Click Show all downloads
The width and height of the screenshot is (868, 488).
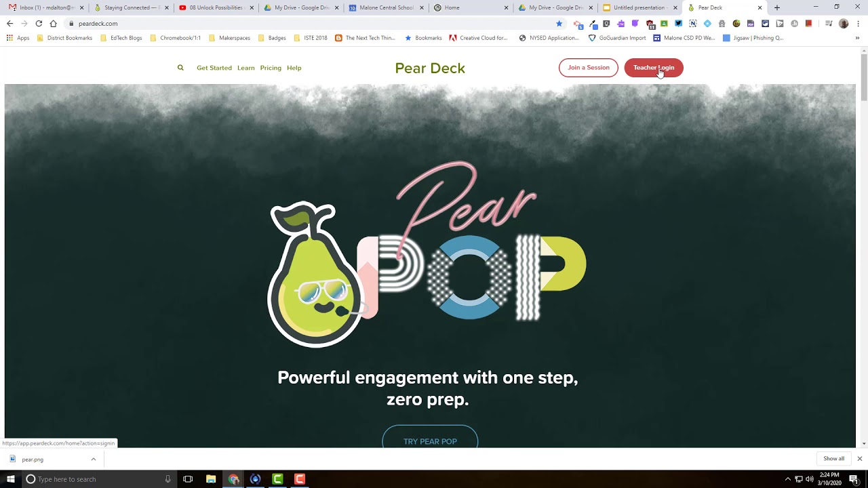coord(833,459)
